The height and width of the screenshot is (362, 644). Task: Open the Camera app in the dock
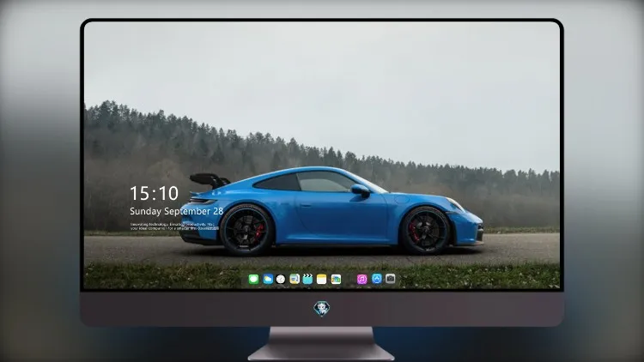(x=391, y=279)
